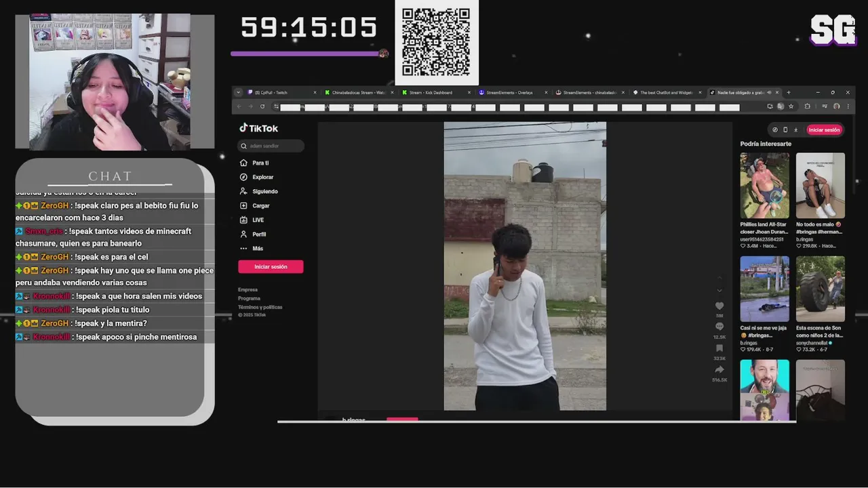Click the Podría interesarte heading
The image size is (868, 488).
coord(766,144)
